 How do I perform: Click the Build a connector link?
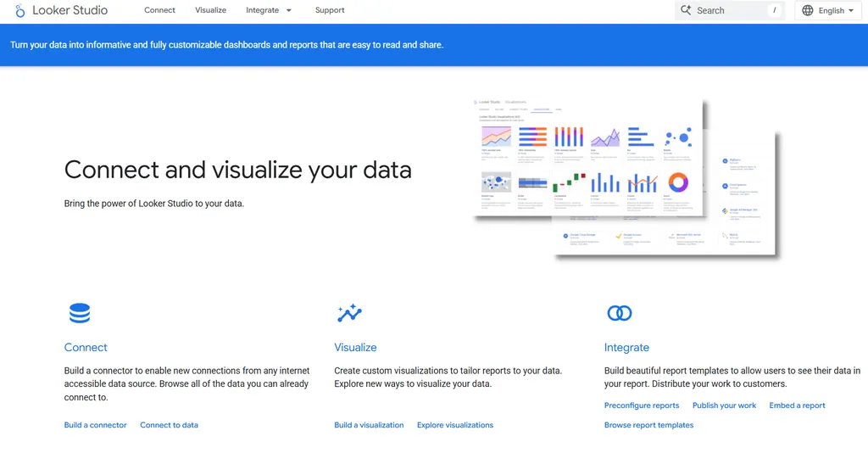(x=96, y=425)
